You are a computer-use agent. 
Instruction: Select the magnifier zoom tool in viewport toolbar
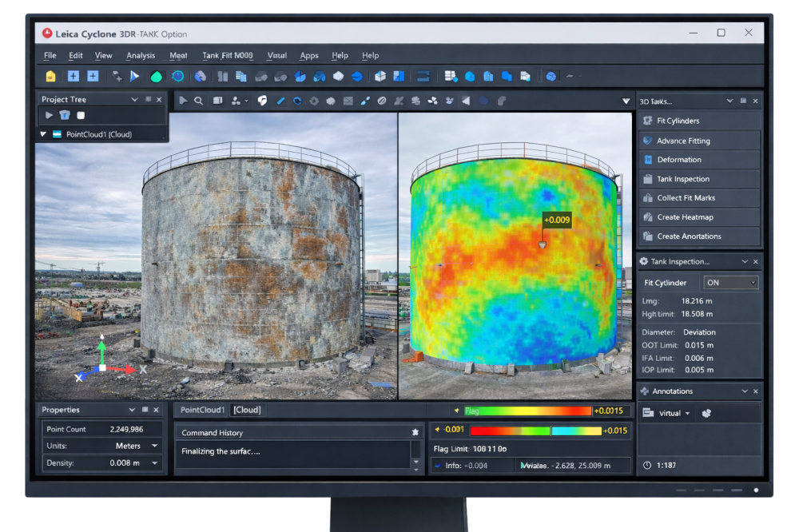coord(198,101)
